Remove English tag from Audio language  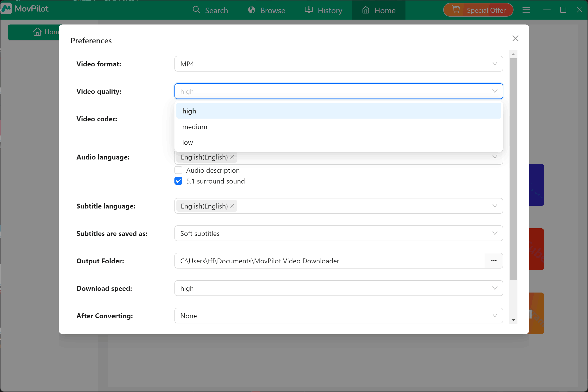(232, 157)
